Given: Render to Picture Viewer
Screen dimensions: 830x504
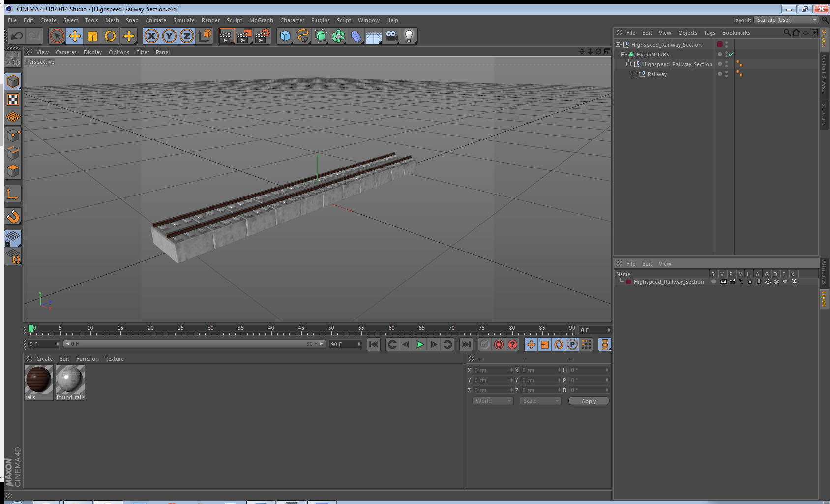Looking at the screenshot, I should pos(244,36).
